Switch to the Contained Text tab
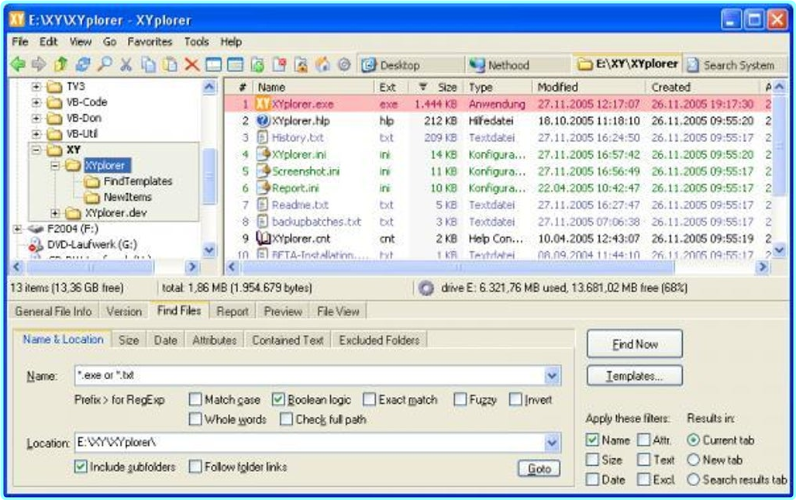The image size is (796, 500). tap(287, 340)
